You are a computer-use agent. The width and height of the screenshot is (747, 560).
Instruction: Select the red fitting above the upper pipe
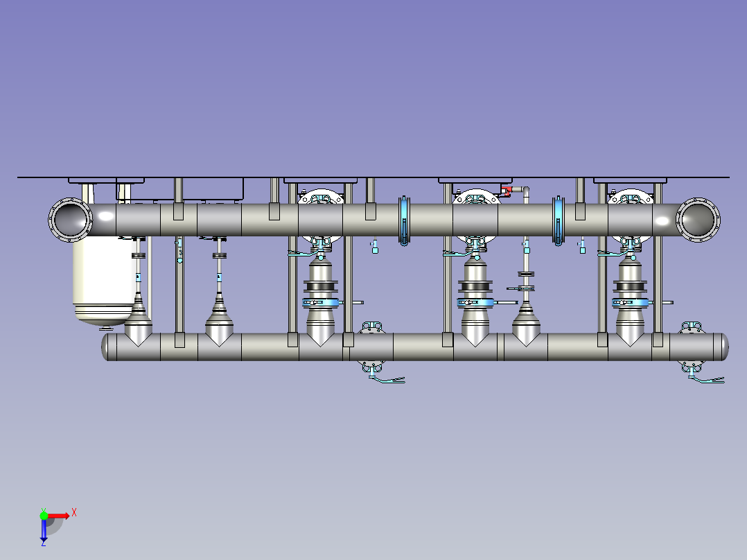507,191
